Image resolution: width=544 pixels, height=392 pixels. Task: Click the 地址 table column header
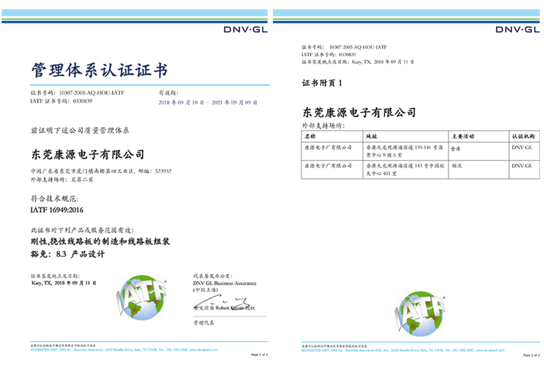[x=371, y=137]
